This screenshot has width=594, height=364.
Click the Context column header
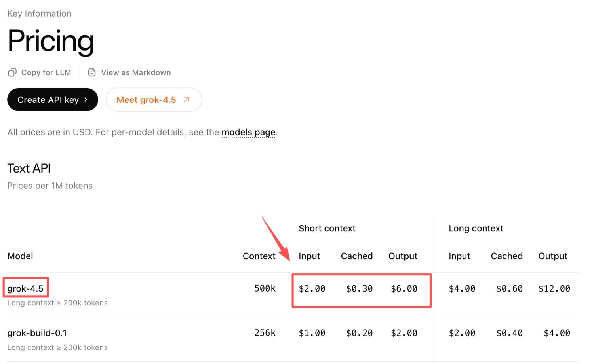[x=259, y=256]
